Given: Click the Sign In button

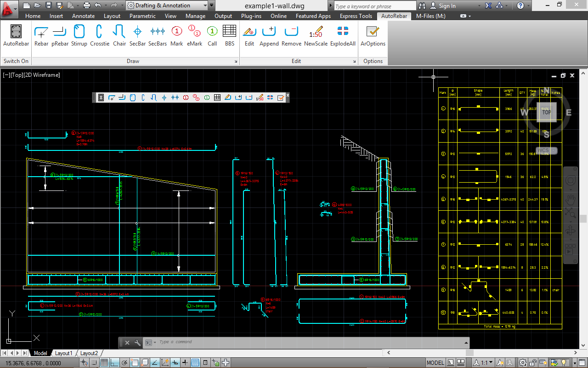Looking at the screenshot, I should pyautogui.click(x=443, y=6).
